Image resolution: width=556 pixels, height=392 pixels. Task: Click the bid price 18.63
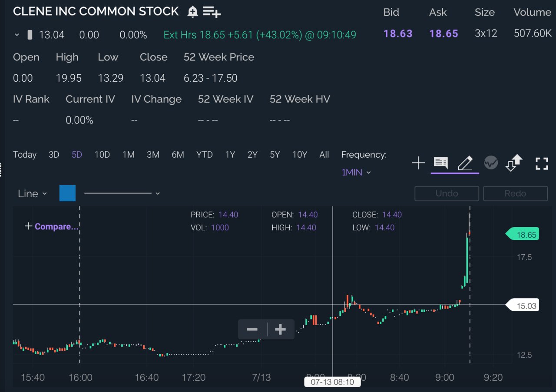click(398, 34)
